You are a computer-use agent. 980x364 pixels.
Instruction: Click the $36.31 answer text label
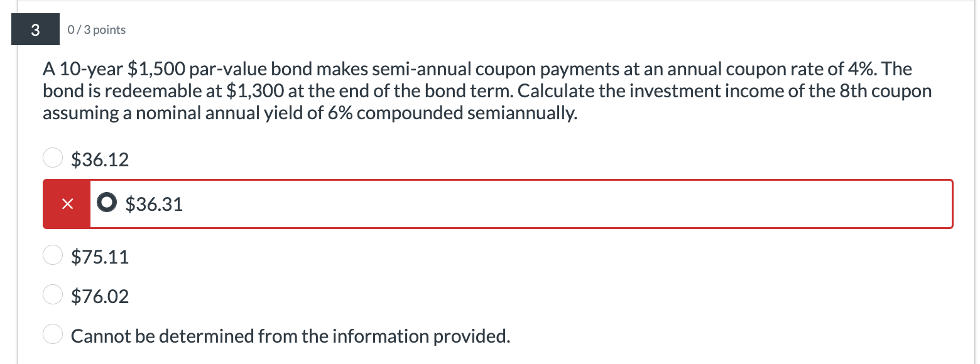pos(153,203)
